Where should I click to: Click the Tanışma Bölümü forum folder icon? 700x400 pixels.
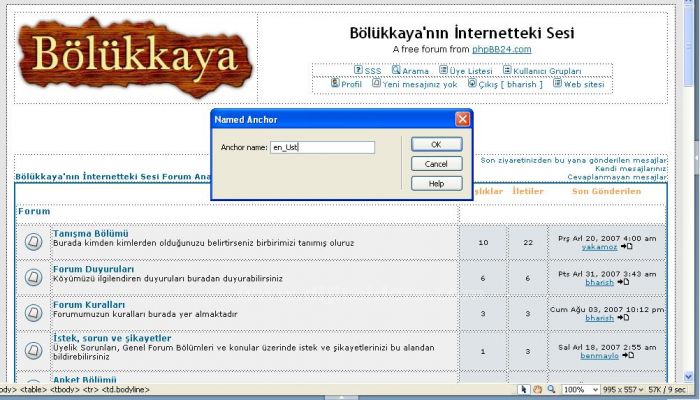[x=33, y=241]
